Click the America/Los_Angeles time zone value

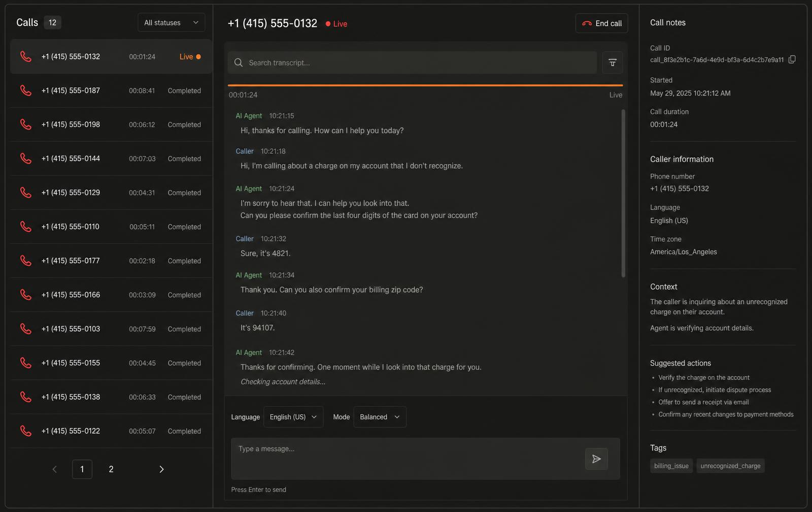(x=684, y=252)
